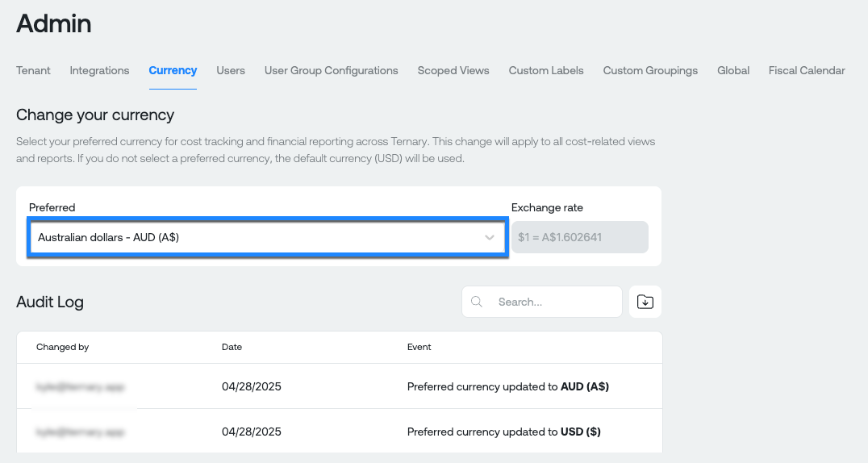Open the Custom Labels tab
This screenshot has height=463, width=868.
546,70
